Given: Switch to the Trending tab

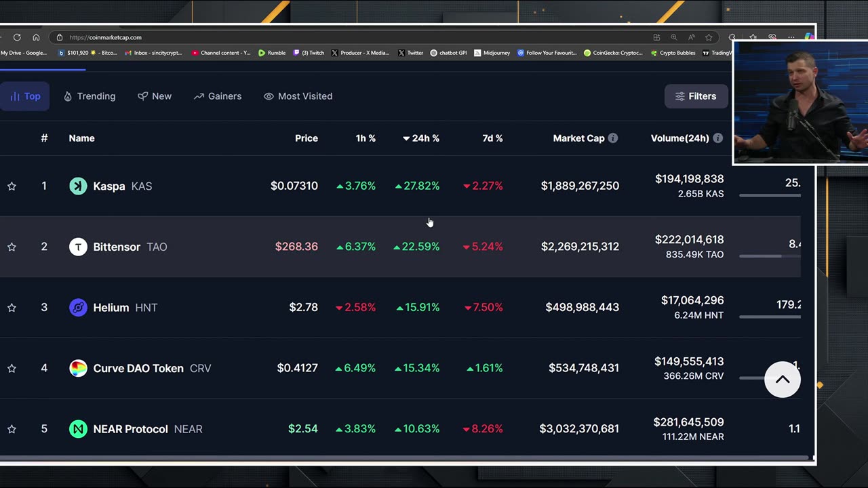Looking at the screenshot, I should [90, 96].
